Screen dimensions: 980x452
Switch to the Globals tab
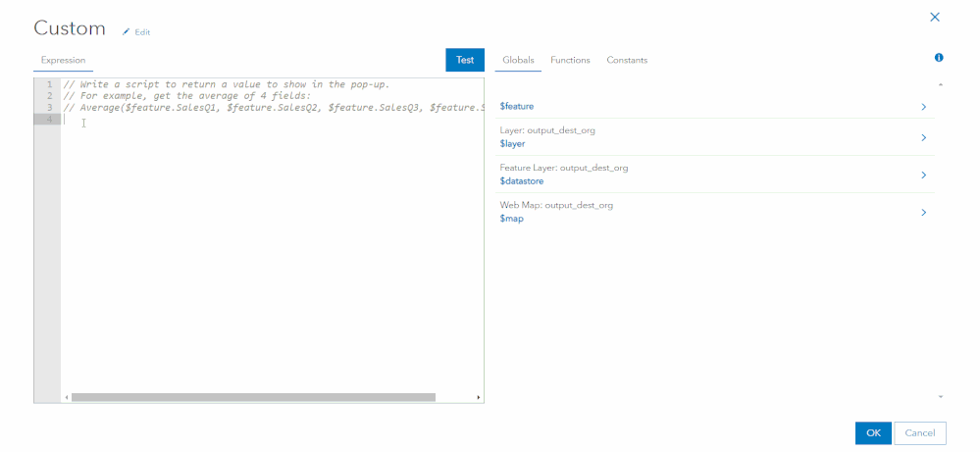[518, 60]
